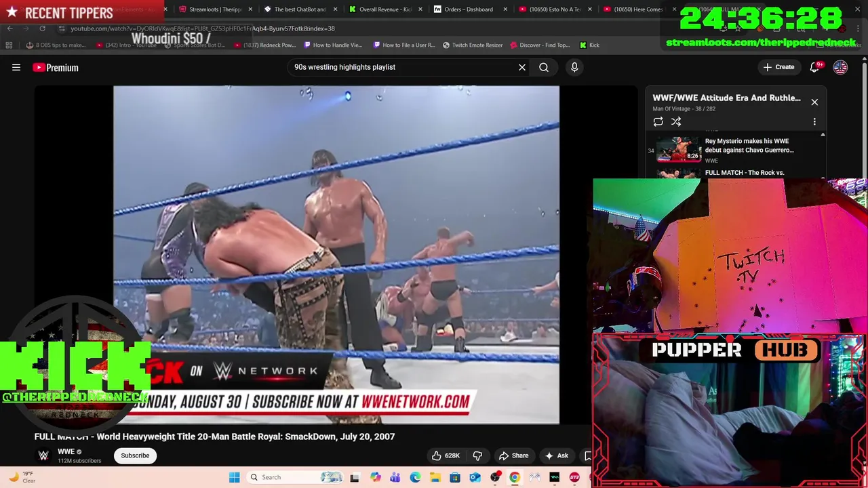Screen dimensions: 868x488
Task: Open the Redneck Pow bookmark
Action: click(265, 45)
